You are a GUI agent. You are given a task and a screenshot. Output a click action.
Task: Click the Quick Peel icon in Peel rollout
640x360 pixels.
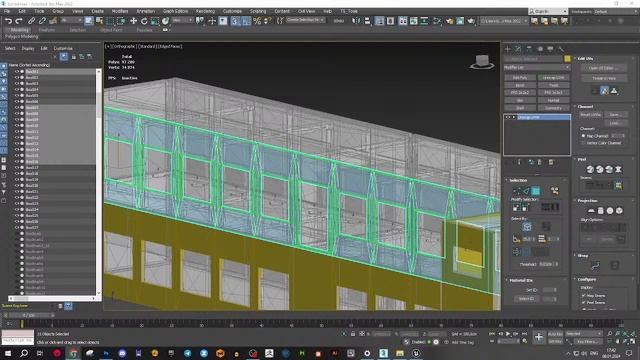click(590, 169)
